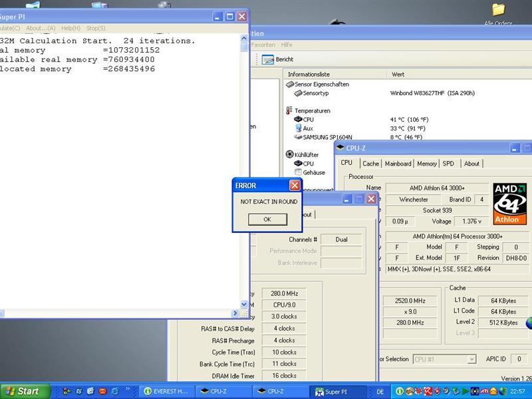Open the Alle Ordner desktop folder icon
The image size is (532, 399).
coord(498,9)
